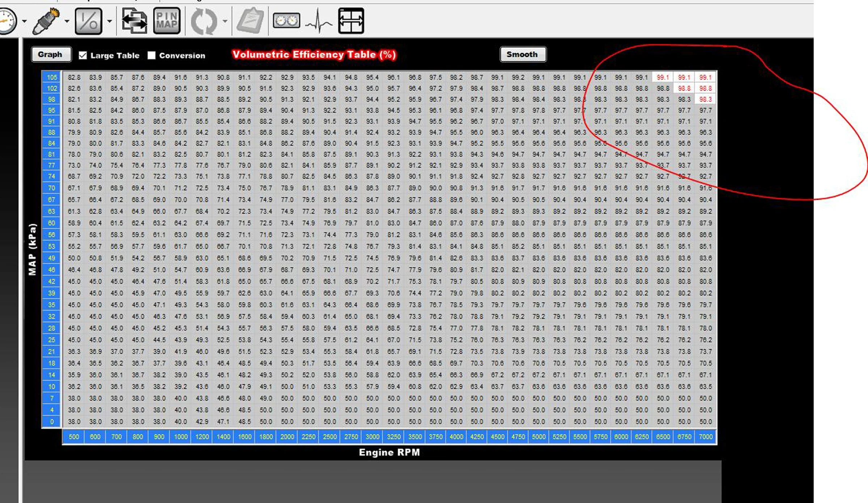The height and width of the screenshot is (503, 868).
Task: Uncheck the Large Table checkbox
Action: [83, 55]
